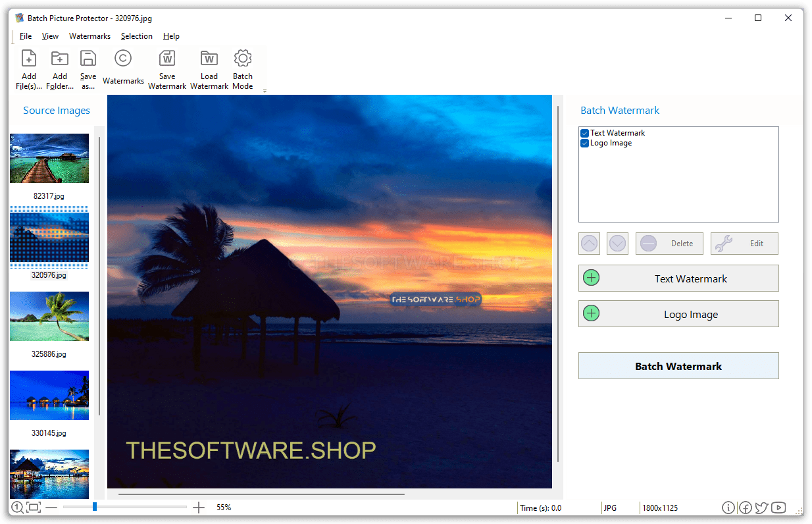The image size is (812, 524).
Task: Open the Help menu
Action: pos(171,36)
